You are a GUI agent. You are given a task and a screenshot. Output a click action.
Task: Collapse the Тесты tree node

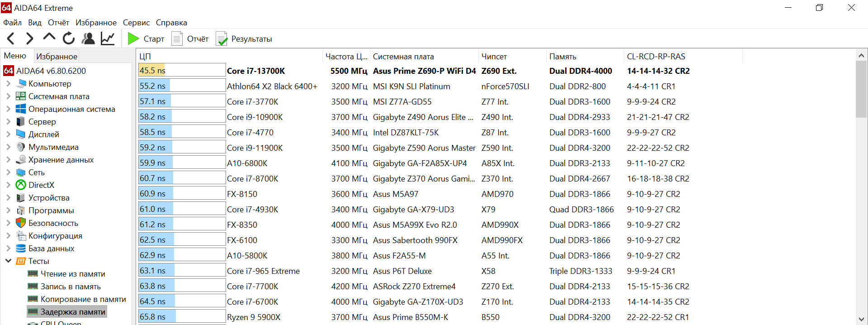coord(8,261)
